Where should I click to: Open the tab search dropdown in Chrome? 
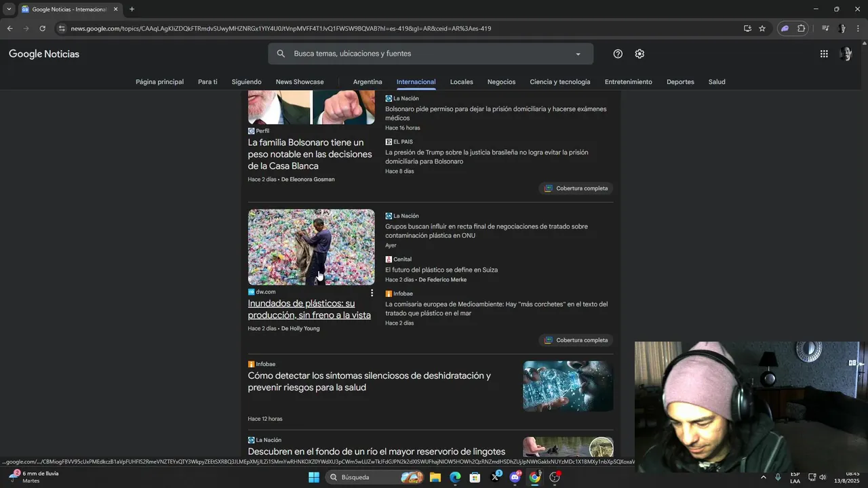coord(9,9)
